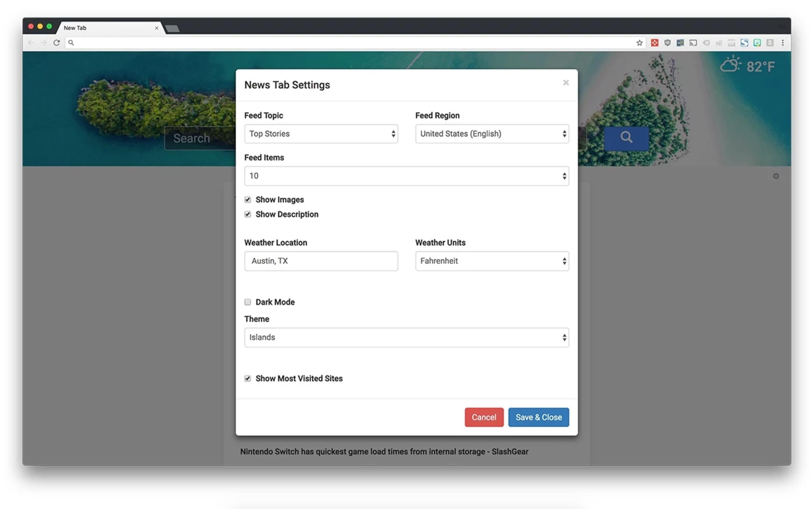
Task: Enable the Dark Mode checkbox
Action: [x=248, y=302]
